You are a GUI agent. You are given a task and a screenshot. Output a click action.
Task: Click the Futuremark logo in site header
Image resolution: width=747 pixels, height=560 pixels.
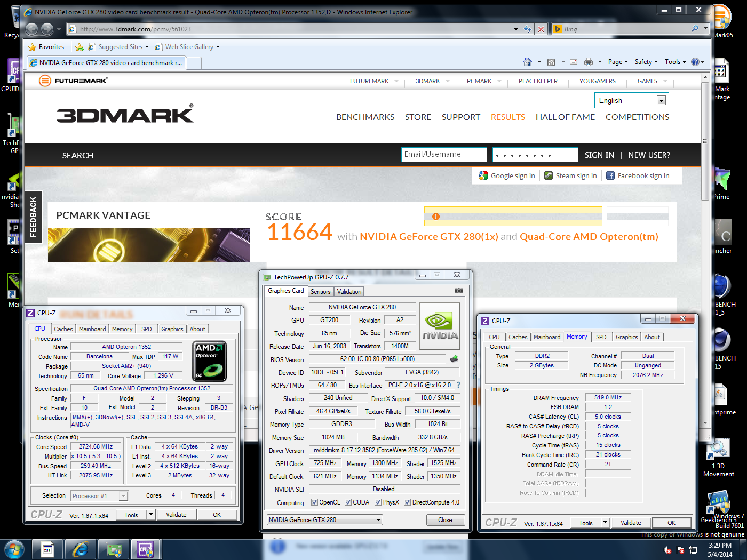74,81
